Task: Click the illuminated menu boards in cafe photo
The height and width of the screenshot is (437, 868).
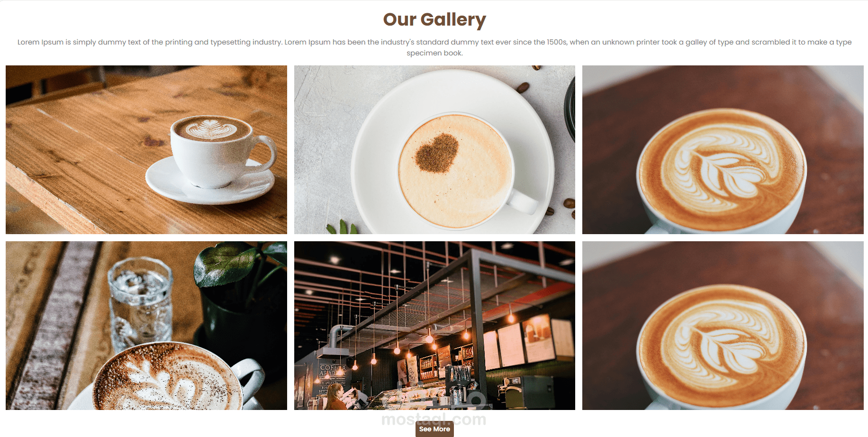Action: point(528,342)
